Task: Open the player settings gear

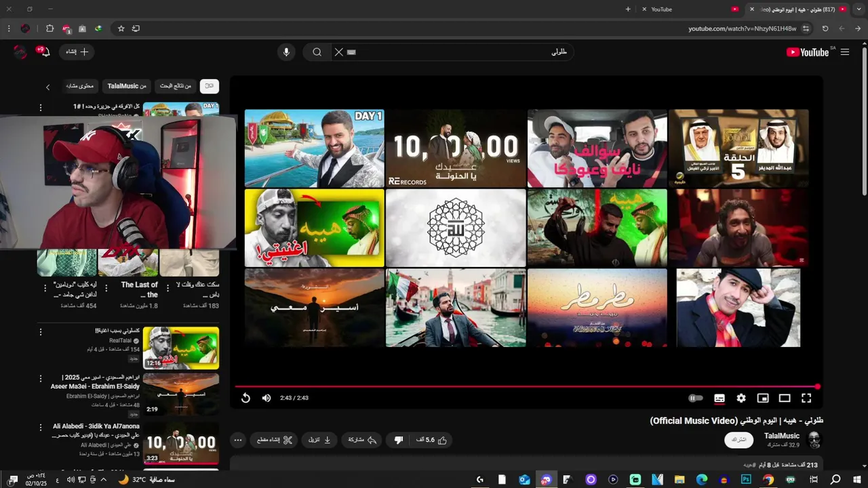Action: pos(741,398)
